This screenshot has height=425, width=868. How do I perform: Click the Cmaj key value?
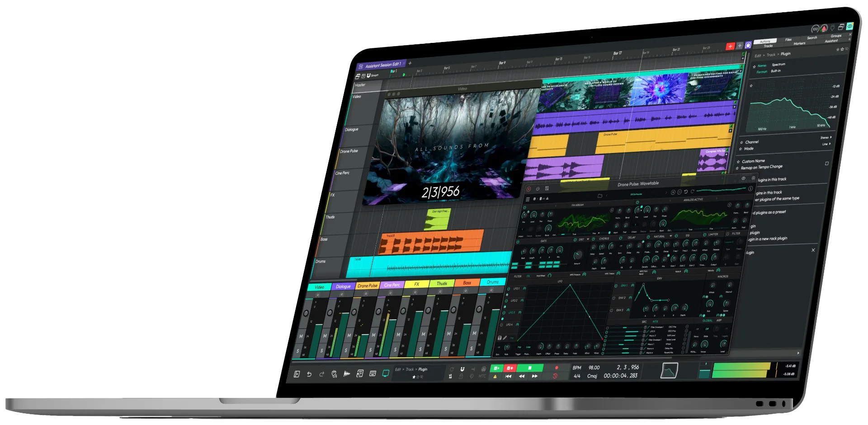point(592,376)
